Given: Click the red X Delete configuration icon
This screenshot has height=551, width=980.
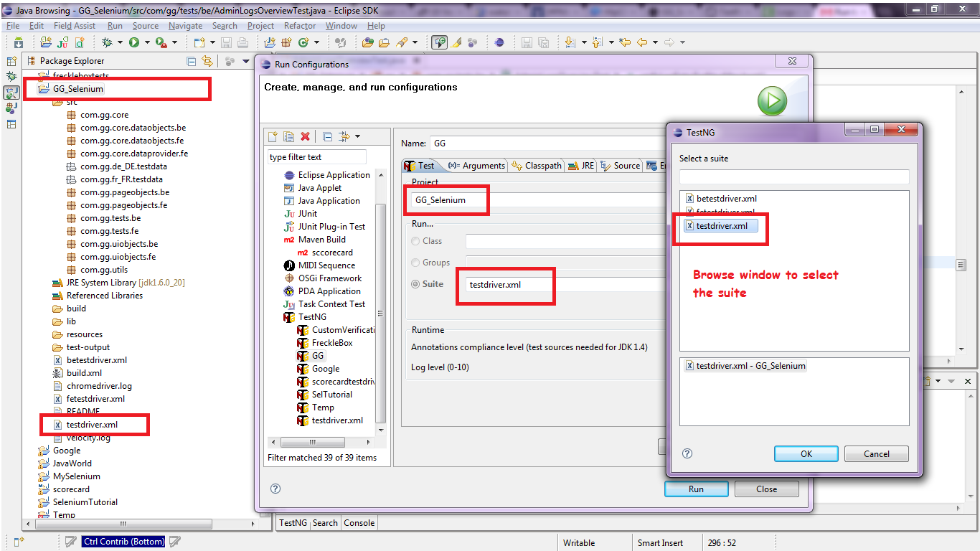Looking at the screenshot, I should [x=306, y=136].
